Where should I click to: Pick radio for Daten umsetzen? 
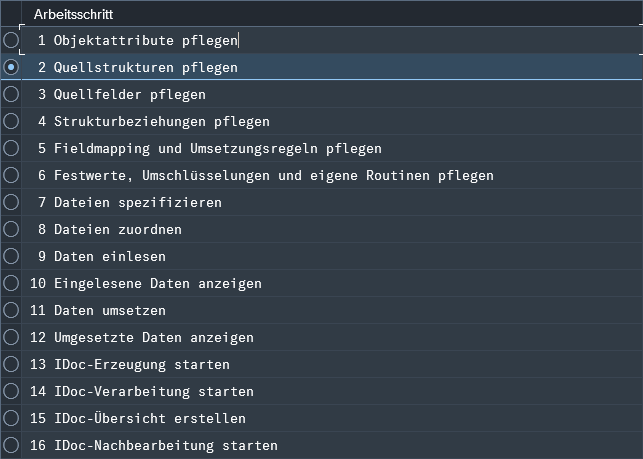11,310
